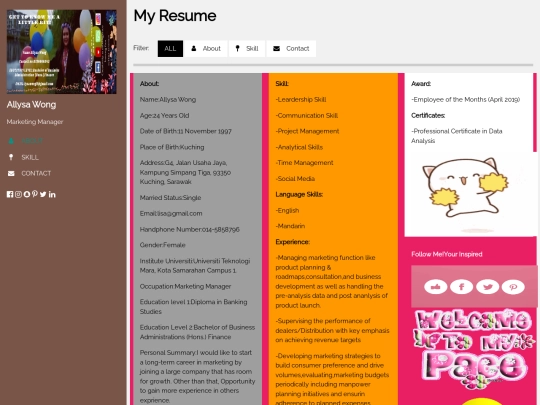Go to SKILL in sidebar menu
Image resolution: width=540 pixels, height=405 pixels.
tap(30, 157)
